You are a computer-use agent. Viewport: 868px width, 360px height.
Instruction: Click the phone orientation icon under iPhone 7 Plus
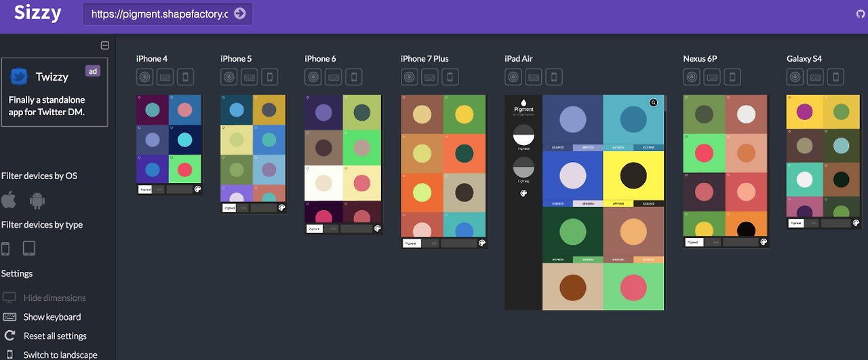pyautogui.click(x=450, y=77)
